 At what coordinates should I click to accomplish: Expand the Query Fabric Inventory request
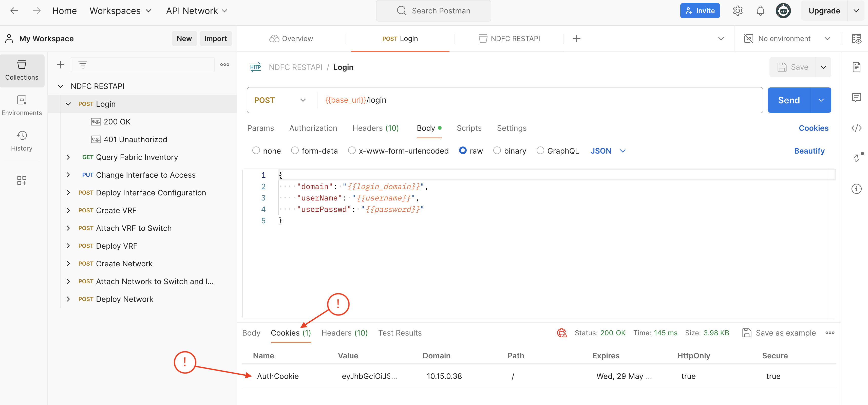[x=68, y=157]
